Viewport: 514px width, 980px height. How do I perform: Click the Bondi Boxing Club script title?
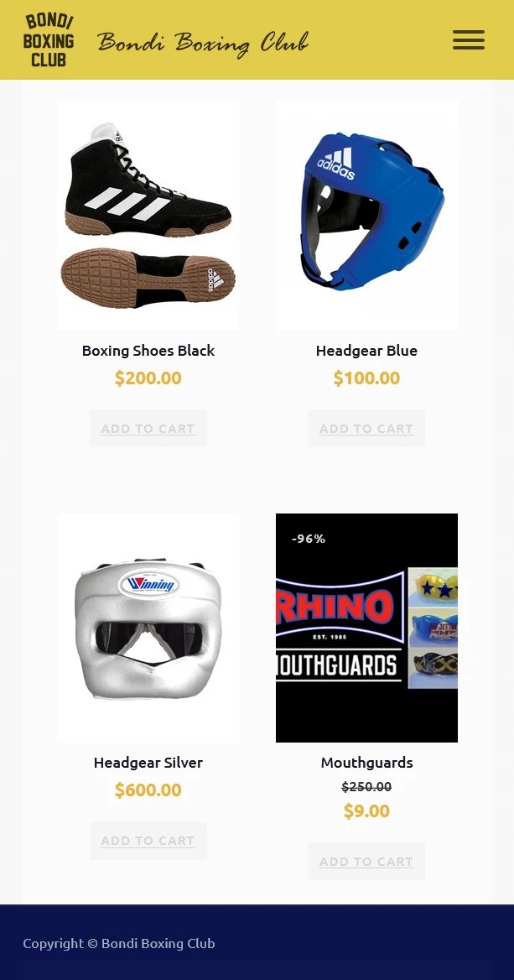click(x=203, y=43)
